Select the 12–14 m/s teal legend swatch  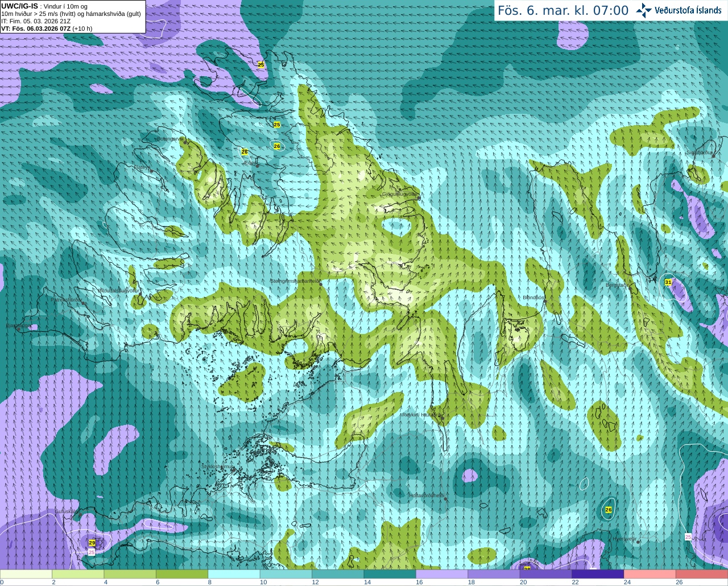338,574
